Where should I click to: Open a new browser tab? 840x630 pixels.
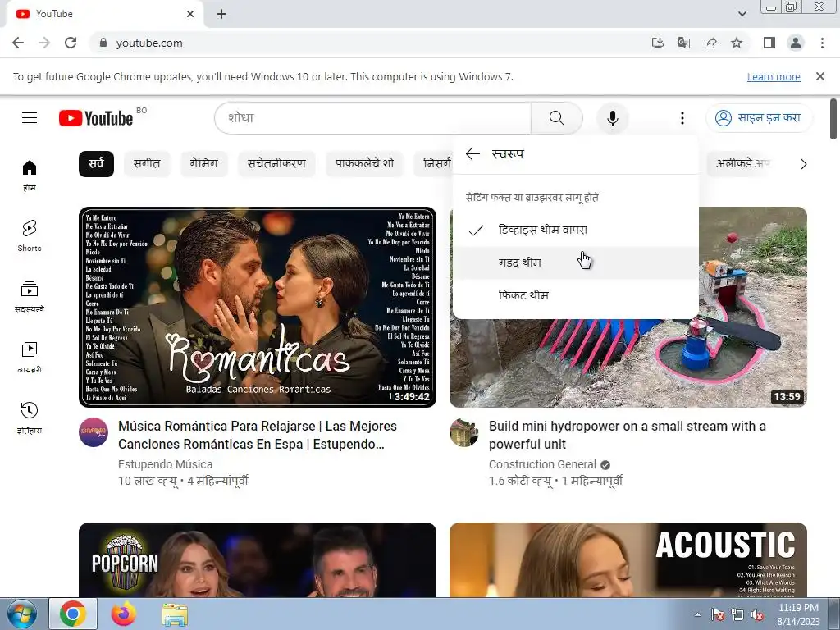point(221,14)
